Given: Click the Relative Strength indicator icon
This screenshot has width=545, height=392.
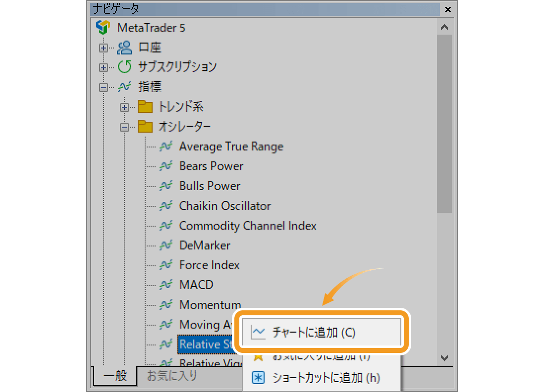Looking at the screenshot, I should pyautogui.click(x=166, y=344).
